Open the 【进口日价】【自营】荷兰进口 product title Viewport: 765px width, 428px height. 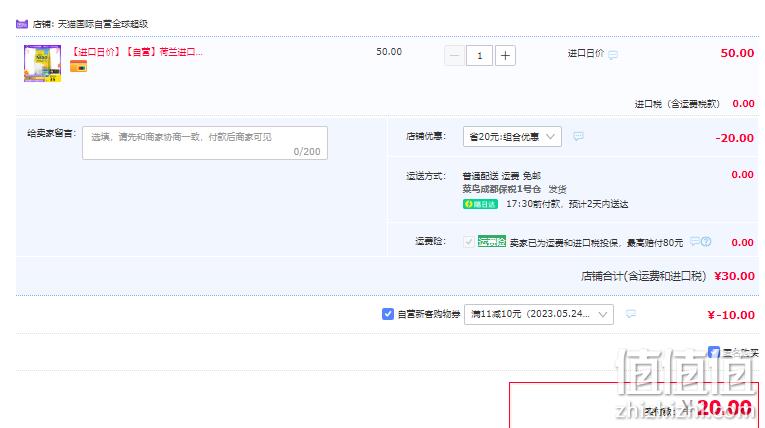point(137,52)
